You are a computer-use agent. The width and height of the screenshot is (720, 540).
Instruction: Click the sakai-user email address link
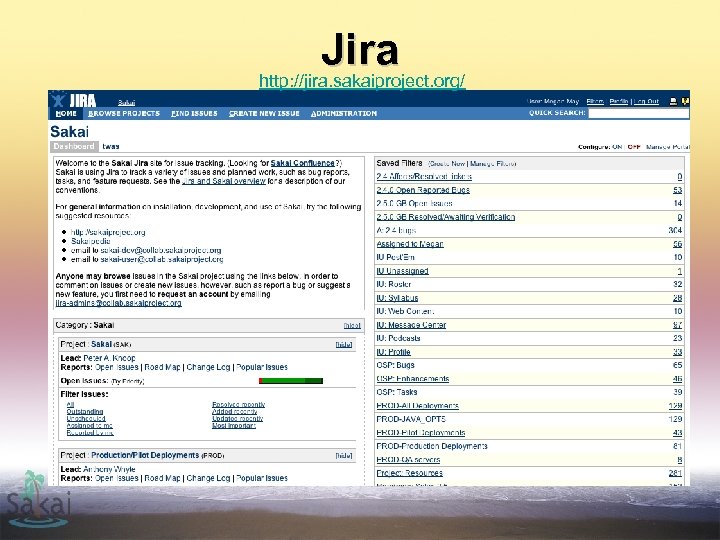point(162,259)
